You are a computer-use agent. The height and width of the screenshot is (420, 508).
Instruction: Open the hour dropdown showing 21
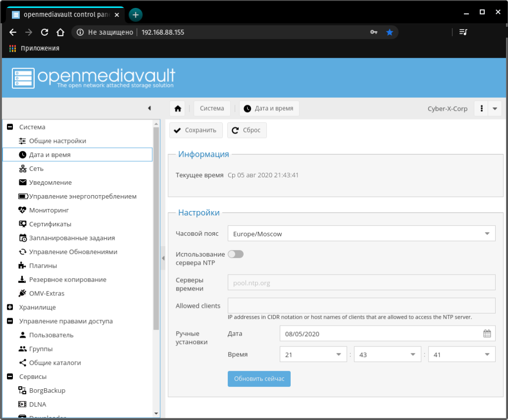tap(313, 354)
